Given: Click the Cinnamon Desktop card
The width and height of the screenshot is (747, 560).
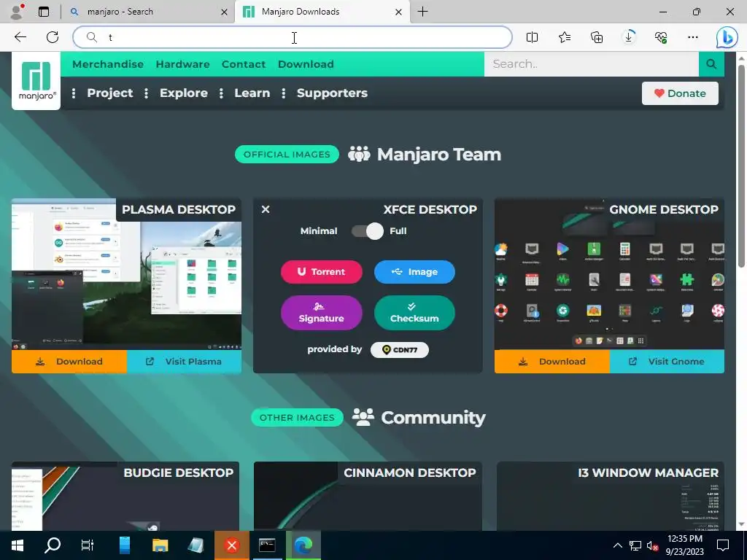Looking at the screenshot, I should (x=368, y=496).
